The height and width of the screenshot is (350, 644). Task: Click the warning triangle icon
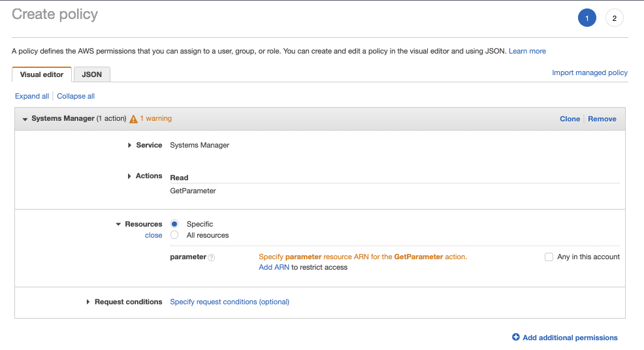click(x=133, y=119)
